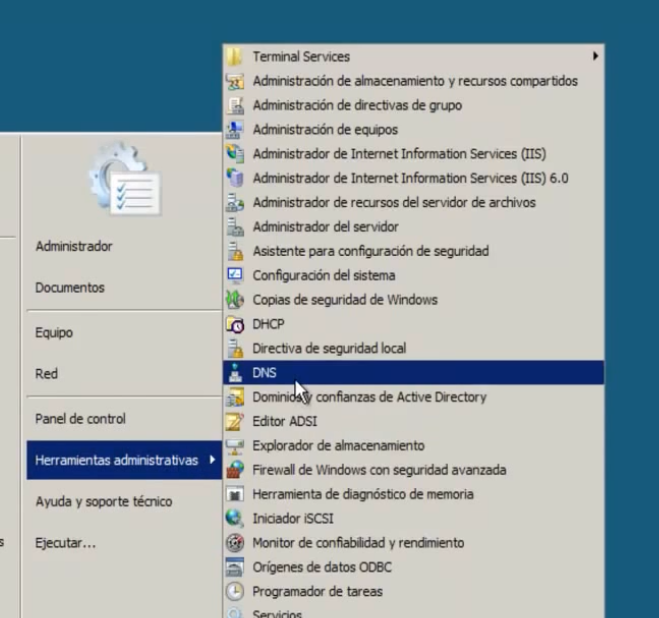The image size is (659, 618).
Task: Select Herramientas administrativas in Start menu
Action: pyautogui.click(x=124, y=460)
